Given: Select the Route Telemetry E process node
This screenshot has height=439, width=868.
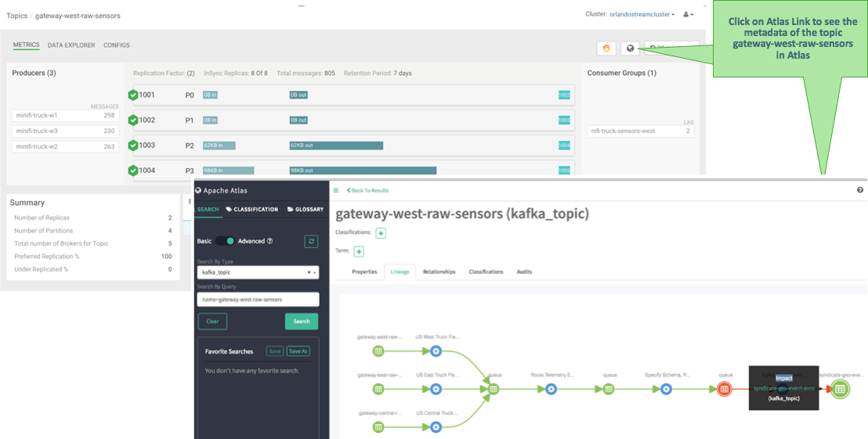Looking at the screenshot, I should click(x=551, y=389).
